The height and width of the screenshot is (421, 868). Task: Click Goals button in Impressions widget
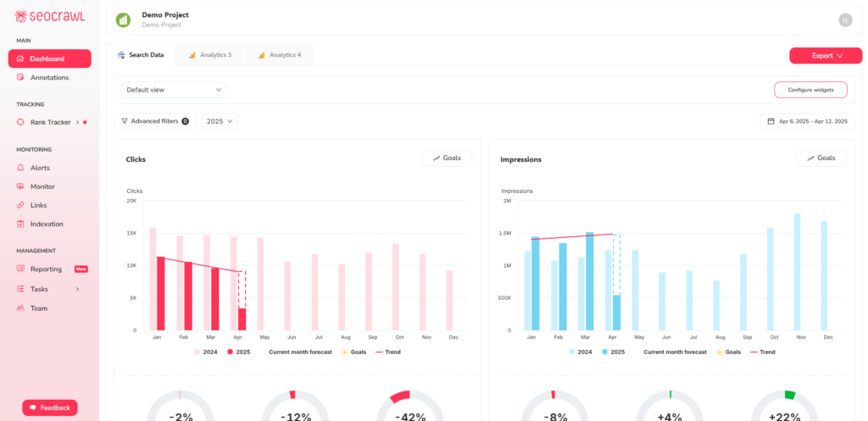click(821, 158)
